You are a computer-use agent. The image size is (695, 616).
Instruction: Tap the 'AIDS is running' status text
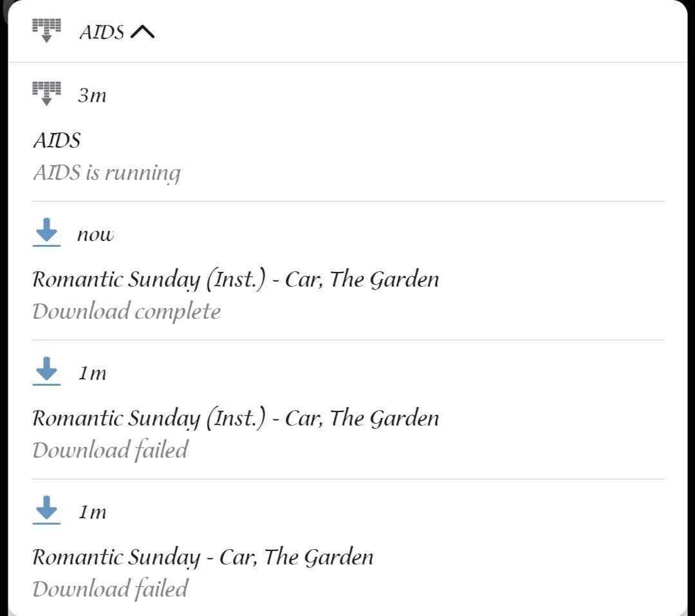tap(107, 173)
